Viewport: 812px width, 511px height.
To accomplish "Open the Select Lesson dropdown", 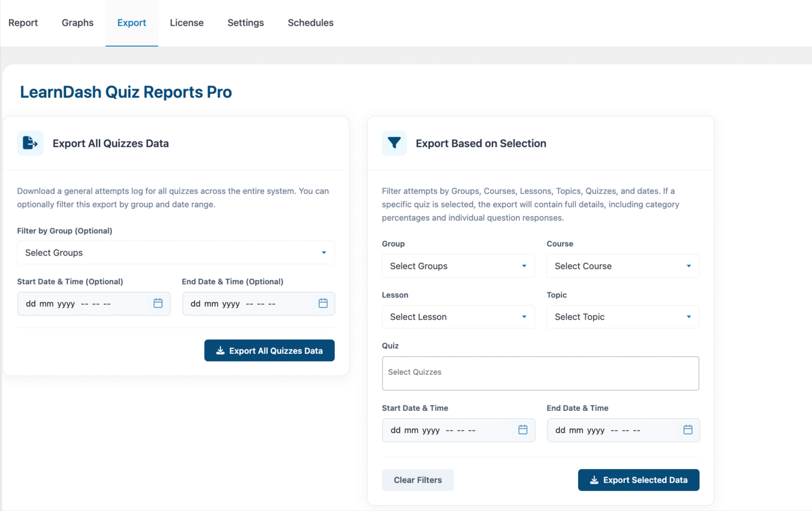I will (x=458, y=316).
